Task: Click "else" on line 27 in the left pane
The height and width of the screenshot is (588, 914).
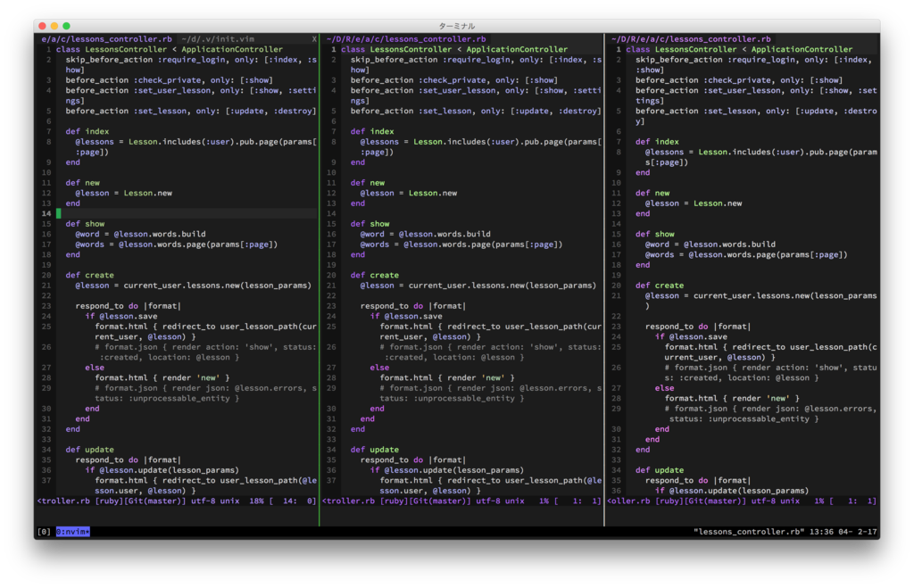Action: 95,367
